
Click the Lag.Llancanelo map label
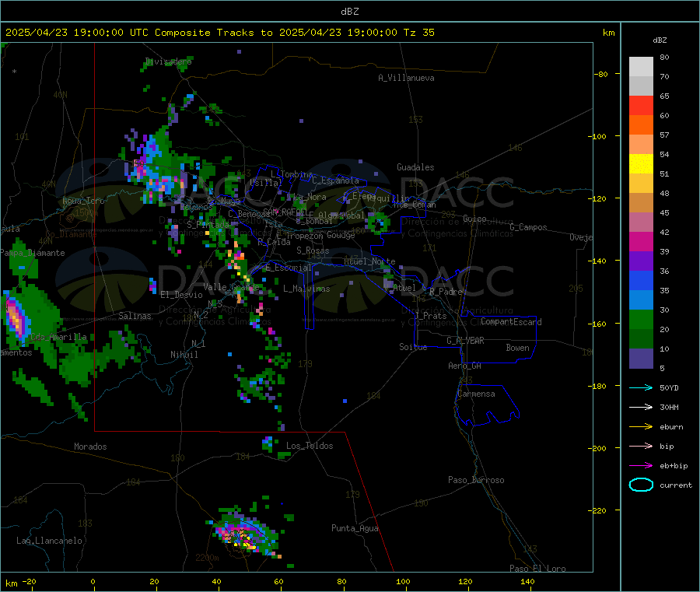click(50, 541)
